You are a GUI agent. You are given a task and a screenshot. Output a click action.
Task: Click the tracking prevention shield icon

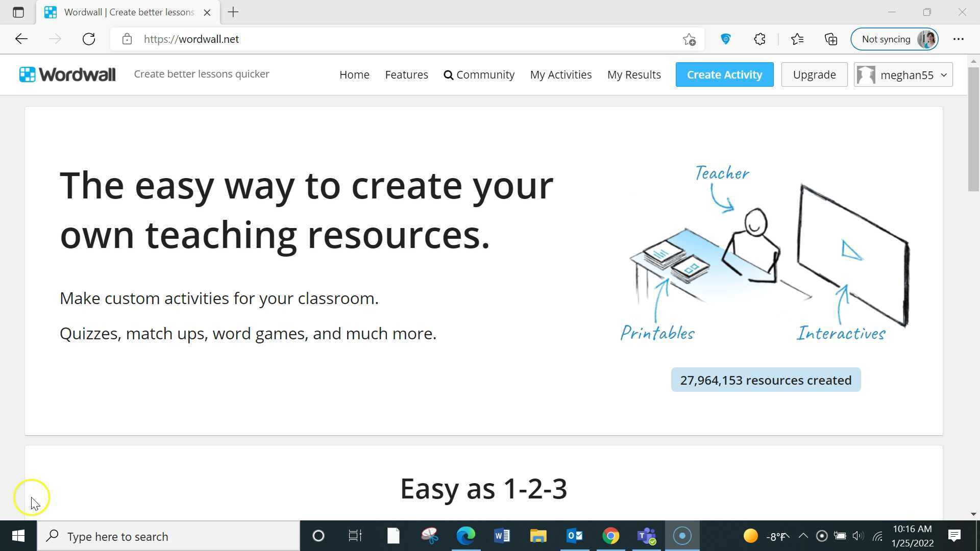click(x=725, y=39)
